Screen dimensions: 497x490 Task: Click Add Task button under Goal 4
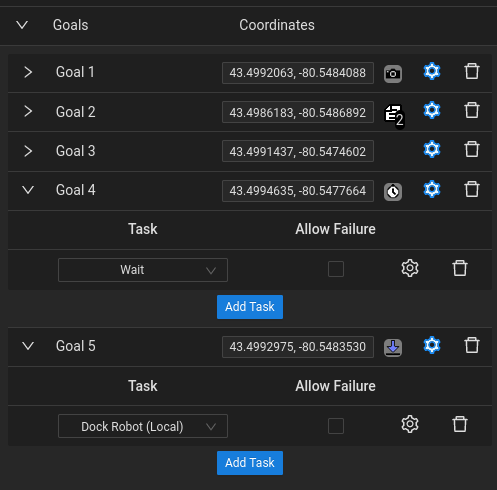pyautogui.click(x=250, y=307)
